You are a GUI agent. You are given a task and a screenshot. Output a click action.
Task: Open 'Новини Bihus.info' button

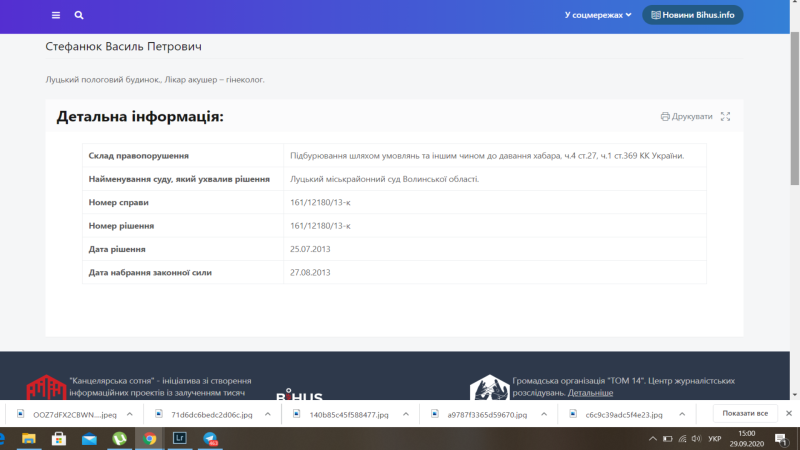[x=693, y=15]
